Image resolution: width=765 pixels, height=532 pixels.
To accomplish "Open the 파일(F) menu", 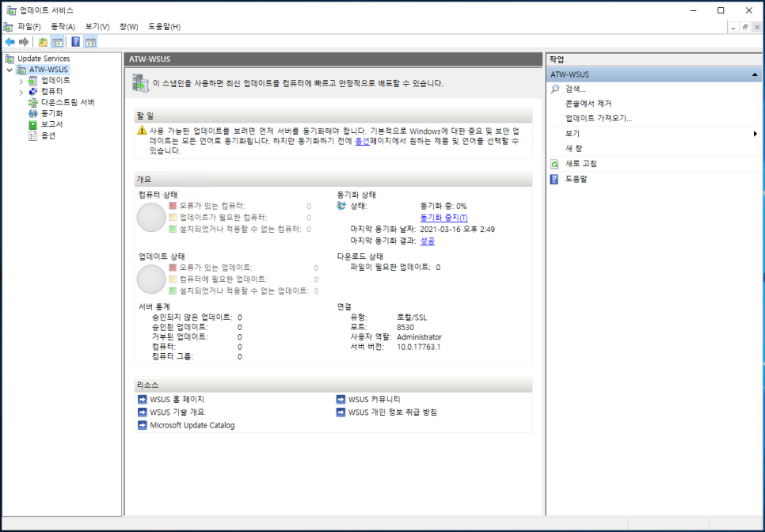I will [x=29, y=26].
